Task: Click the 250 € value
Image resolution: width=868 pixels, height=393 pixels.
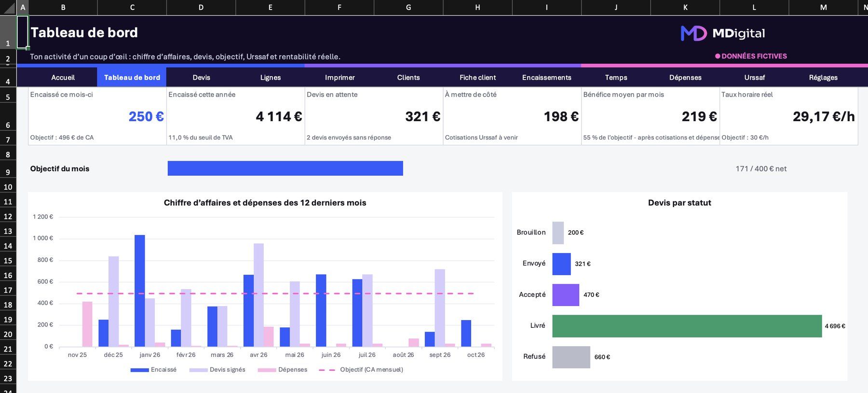Action: [x=146, y=116]
